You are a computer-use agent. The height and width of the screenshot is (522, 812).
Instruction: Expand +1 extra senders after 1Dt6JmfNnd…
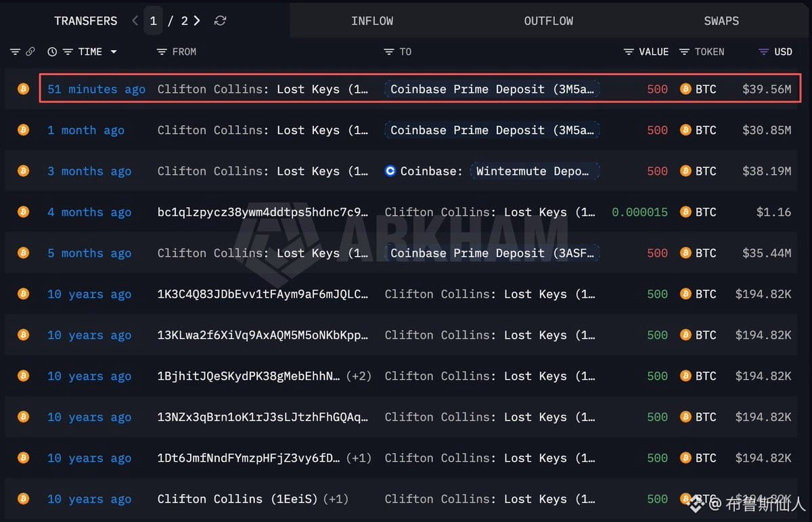[x=359, y=458]
